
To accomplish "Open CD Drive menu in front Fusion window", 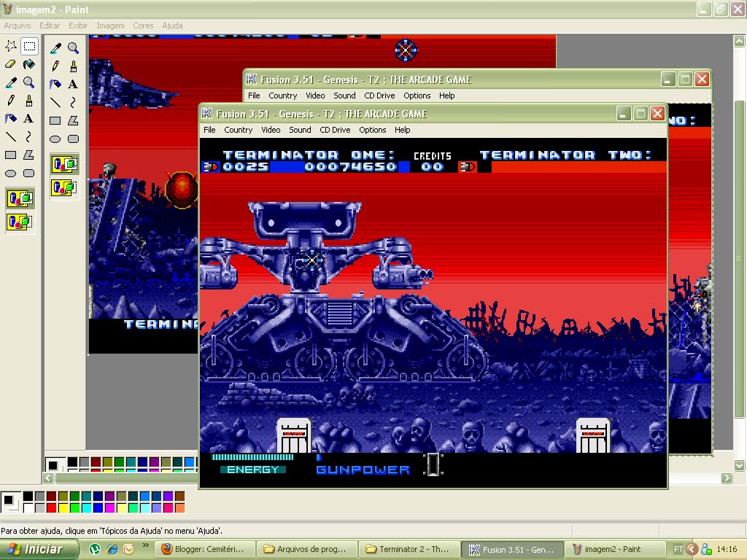I will coord(335,130).
